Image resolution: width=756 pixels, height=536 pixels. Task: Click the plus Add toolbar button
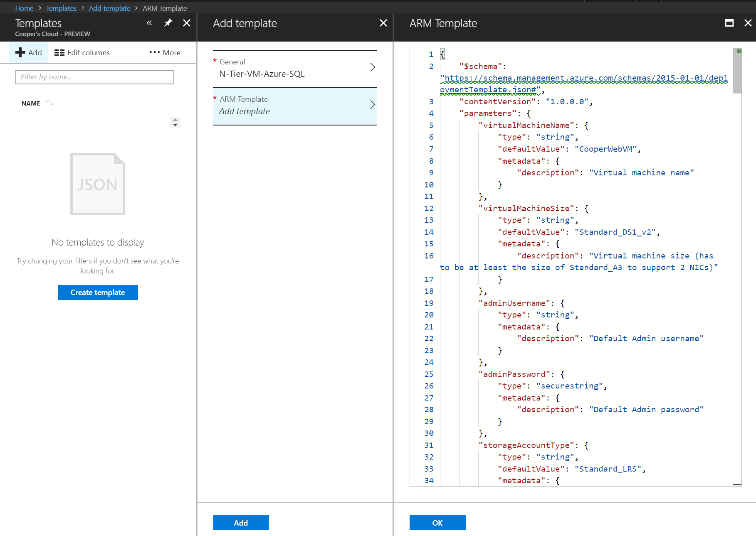coord(29,52)
